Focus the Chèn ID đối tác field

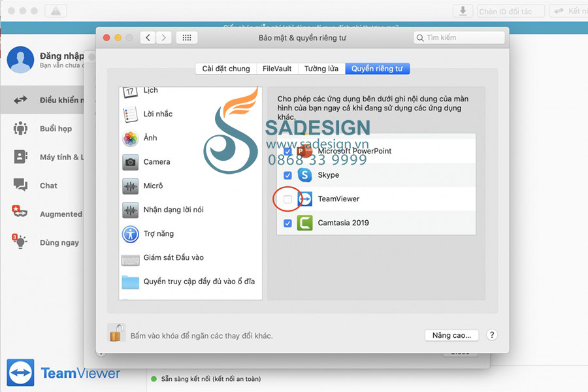tap(511, 11)
